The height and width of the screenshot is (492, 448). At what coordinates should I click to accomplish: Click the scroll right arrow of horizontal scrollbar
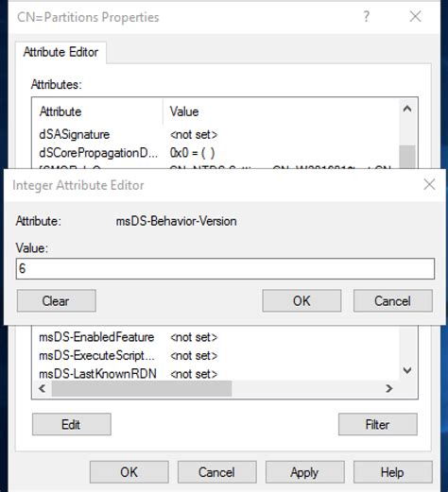(x=388, y=388)
